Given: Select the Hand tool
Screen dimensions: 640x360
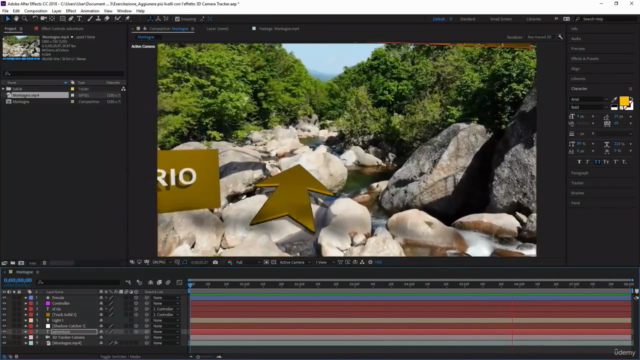Looking at the screenshot, I should tap(16, 19).
